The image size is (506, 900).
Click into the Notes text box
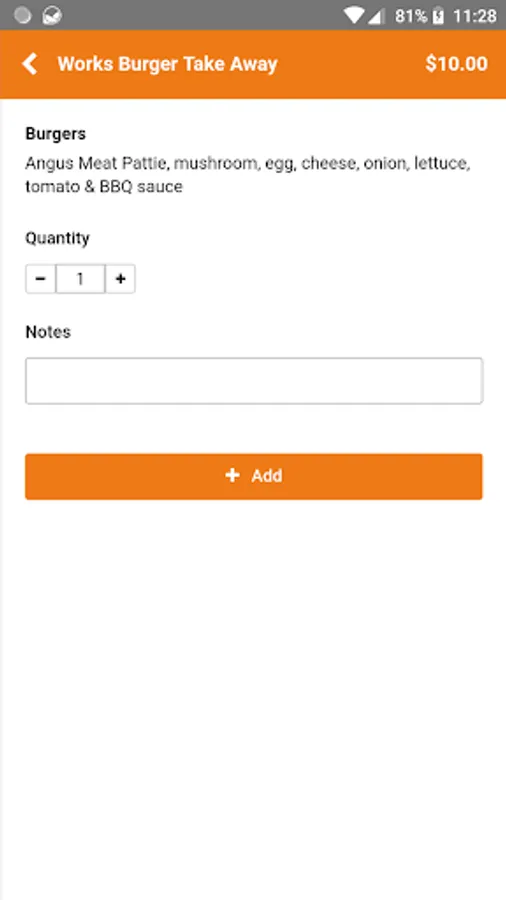pyautogui.click(x=254, y=381)
